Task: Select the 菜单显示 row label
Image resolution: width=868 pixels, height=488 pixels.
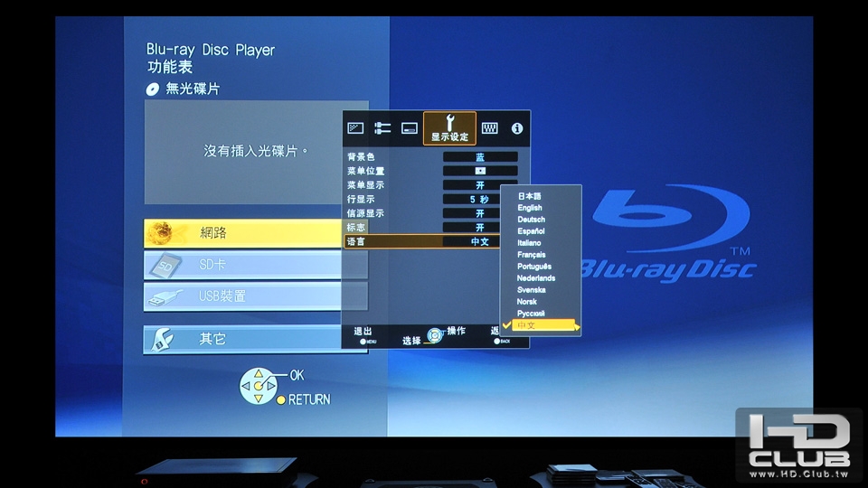Action: [x=365, y=185]
